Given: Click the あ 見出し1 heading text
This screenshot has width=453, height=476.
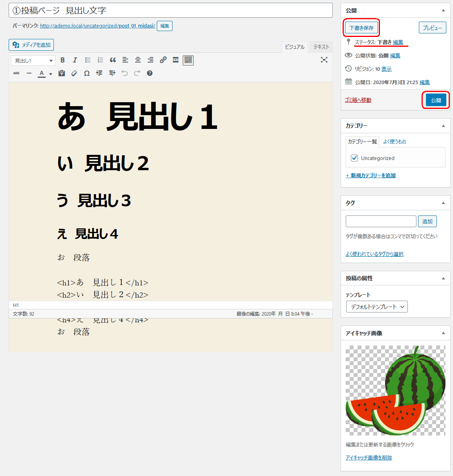Looking at the screenshot, I should point(138,117).
